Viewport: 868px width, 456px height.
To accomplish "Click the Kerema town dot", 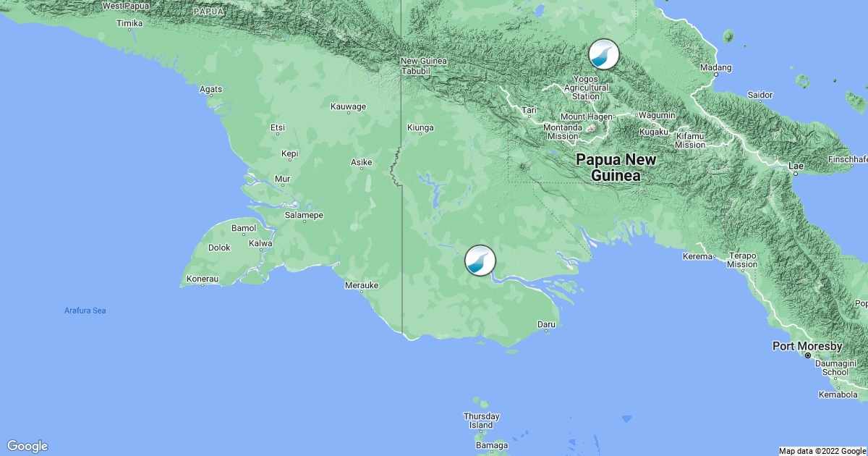I will (716, 256).
